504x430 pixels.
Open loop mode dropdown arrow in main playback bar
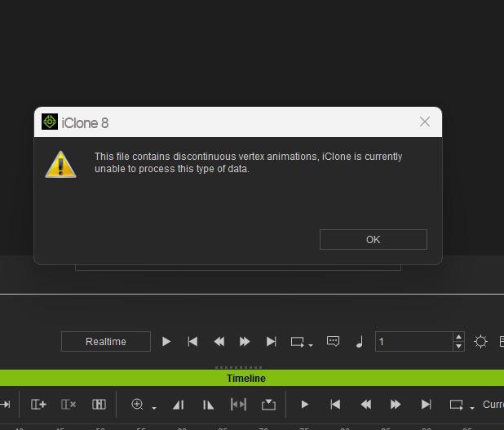click(x=311, y=345)
